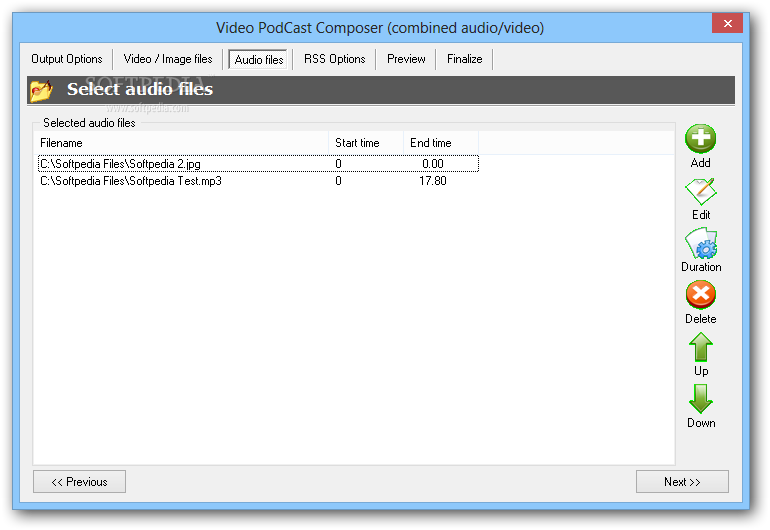This screenshot has height=530, width=770.
Task: Select the Softpedia Test.mp3 row
Action: 258,181
